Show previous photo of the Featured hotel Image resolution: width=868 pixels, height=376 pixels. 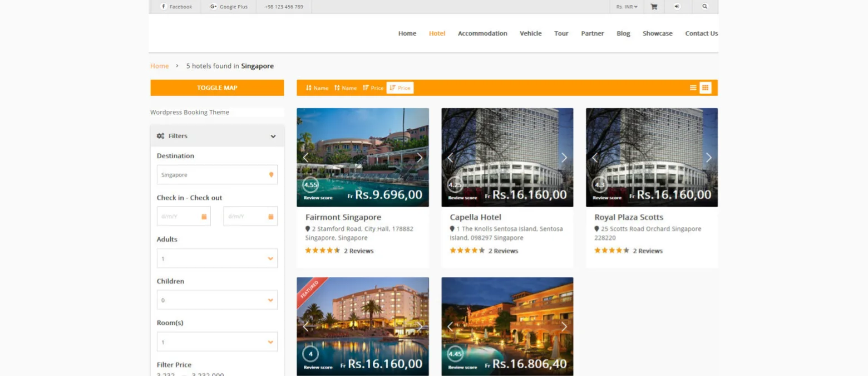click(305, 327)
